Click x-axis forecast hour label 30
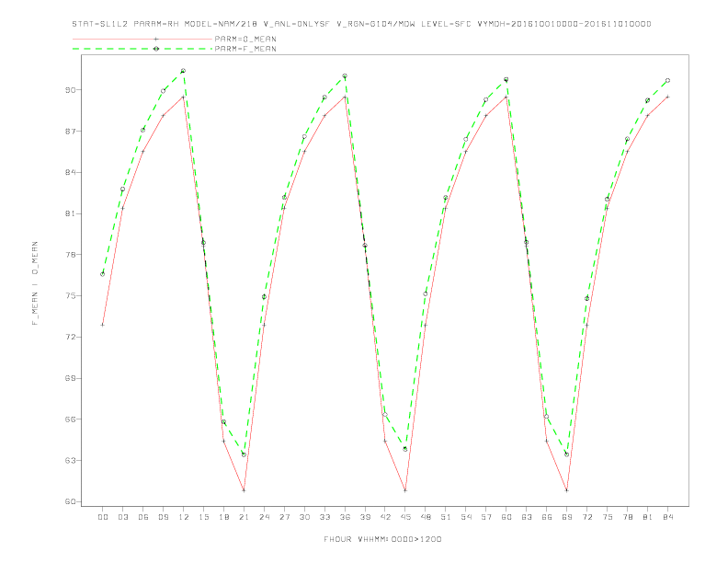This screenshot has height=563, width=728. [304, 517]
